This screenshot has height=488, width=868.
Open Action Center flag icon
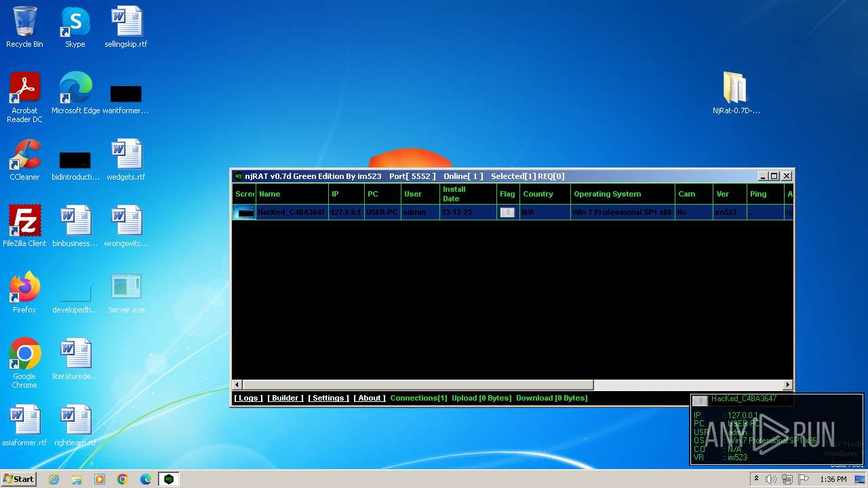[804, 479]
